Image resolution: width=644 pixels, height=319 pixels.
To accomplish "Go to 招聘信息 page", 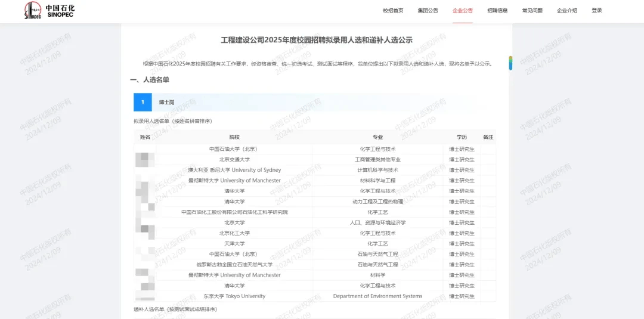I will [497, 11].
